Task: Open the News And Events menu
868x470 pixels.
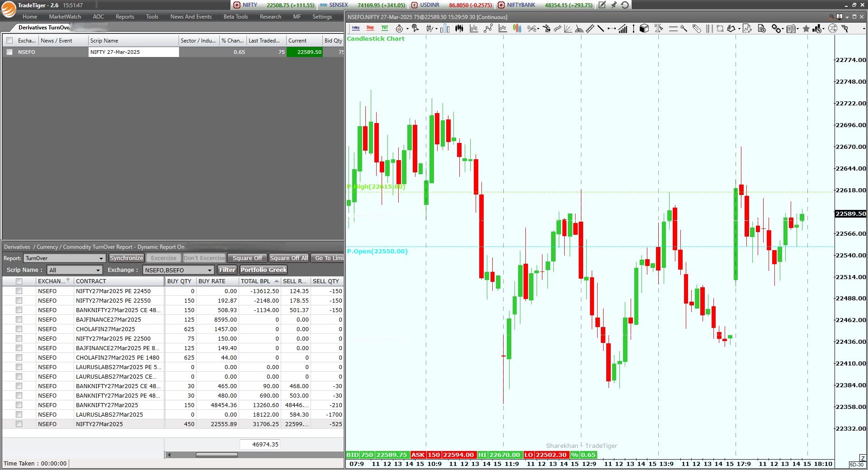Action: tap(191, 17)
